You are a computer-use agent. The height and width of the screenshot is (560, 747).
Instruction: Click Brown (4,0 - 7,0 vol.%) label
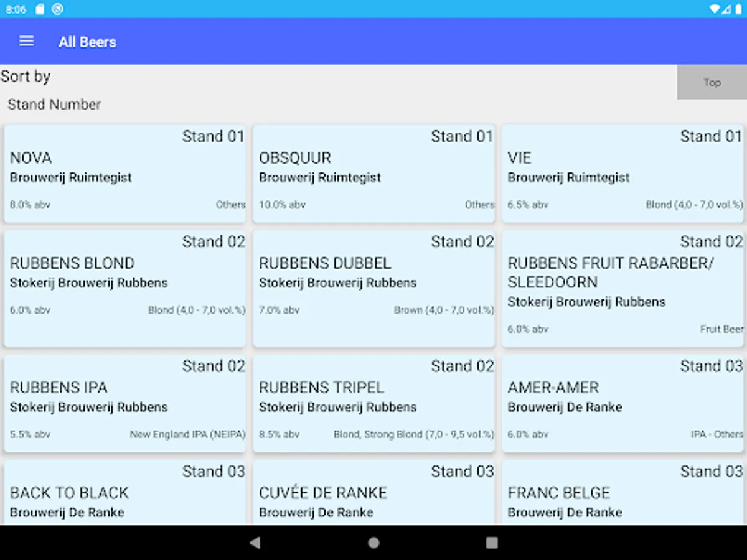click(x=444, y=310)
